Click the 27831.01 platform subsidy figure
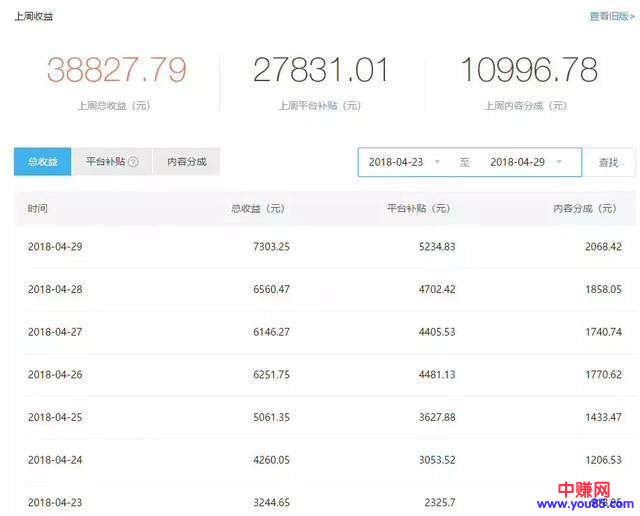The height and width of the screenshot is (516, 640). click(321, 71)
